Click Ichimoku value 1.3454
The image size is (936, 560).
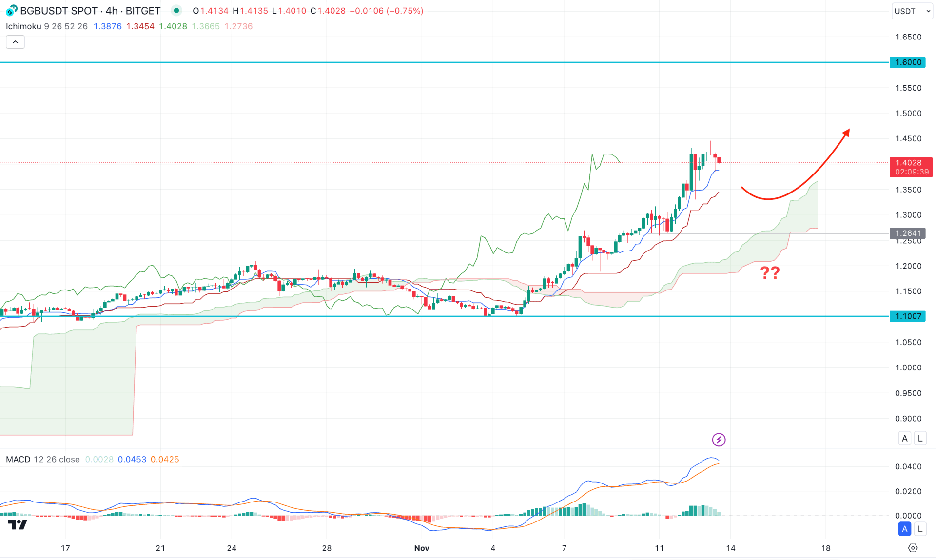coord(140,26)
